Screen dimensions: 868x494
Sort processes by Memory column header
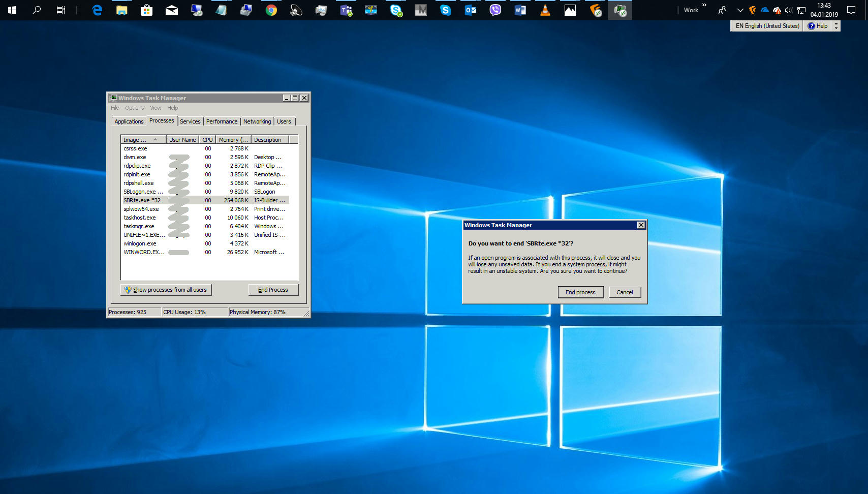(x=233, y=140)
